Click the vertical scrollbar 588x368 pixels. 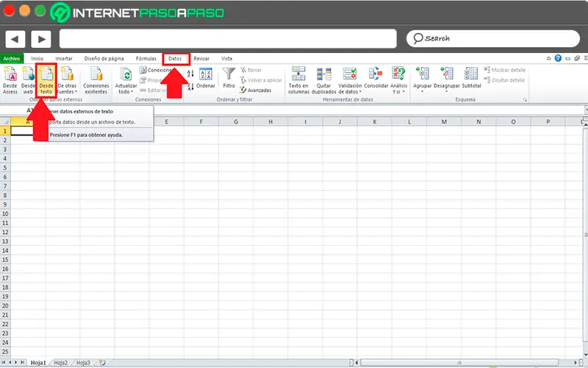coord(585,235)
